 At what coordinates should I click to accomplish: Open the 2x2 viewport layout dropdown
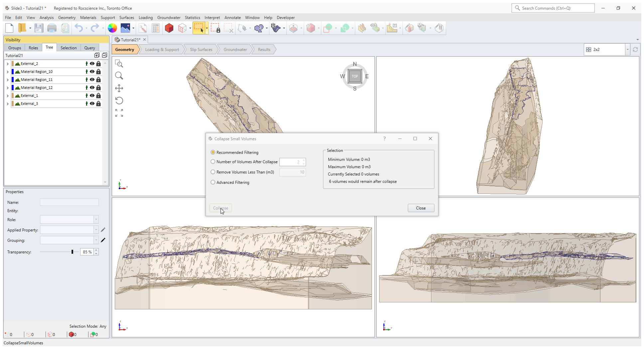[x=627, y=49]
